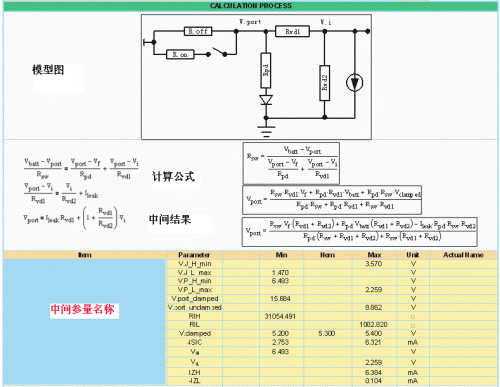Viewport: 500px width, 387px height.
Task: Click the Min column header
Action: click(x=281, y=255)
